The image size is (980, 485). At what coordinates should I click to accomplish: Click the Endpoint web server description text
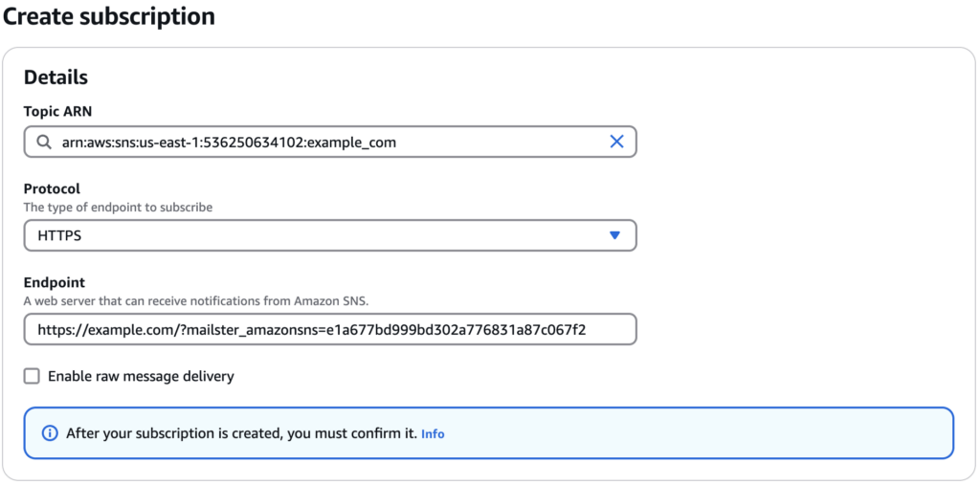point(195,300)
